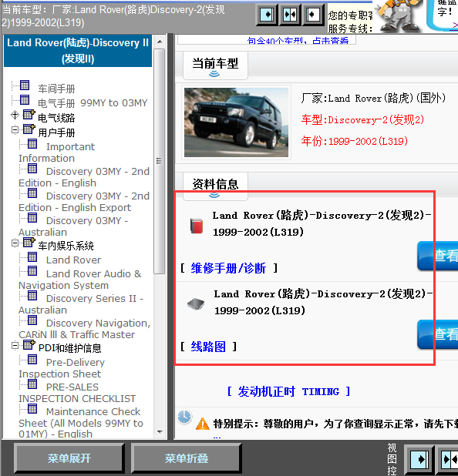458x476 pixels.
Task: Click the PDI和维护信息 tree label
Action: [x=70, y=348]
